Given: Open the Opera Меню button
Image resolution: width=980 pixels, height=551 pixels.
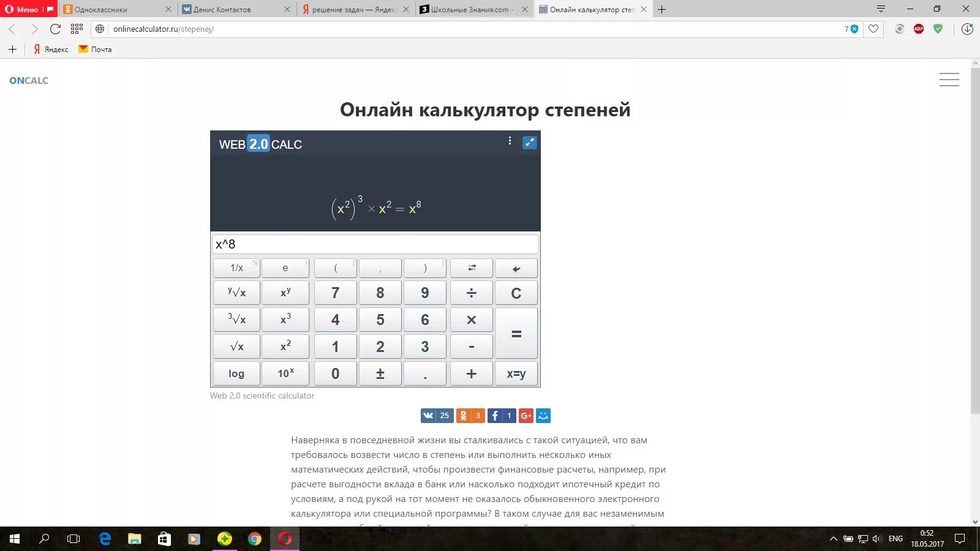Looking at the screenshot, I should pyautogui.click(x=29, y=9).
